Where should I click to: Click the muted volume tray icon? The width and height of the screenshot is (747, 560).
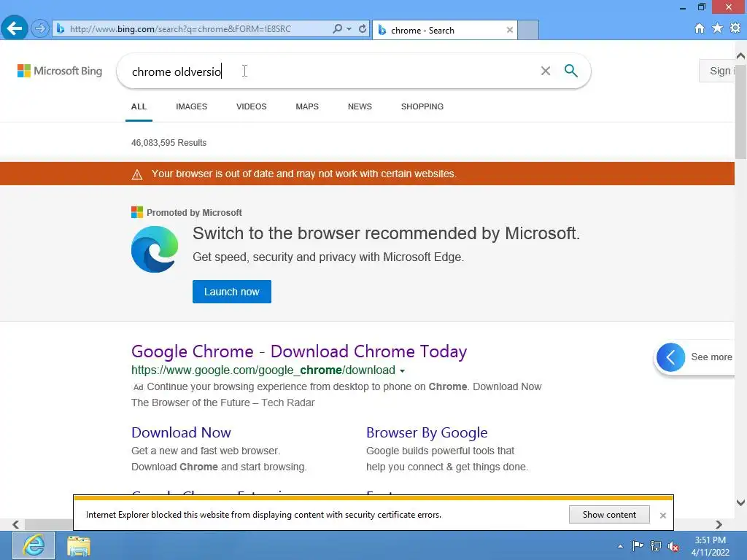[673, 546]
